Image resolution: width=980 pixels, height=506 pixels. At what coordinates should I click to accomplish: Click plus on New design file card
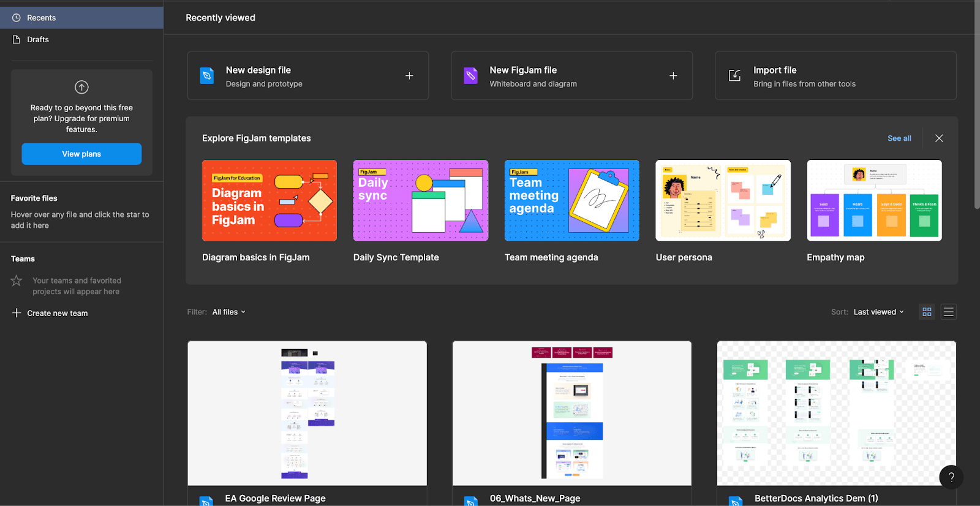409,75
